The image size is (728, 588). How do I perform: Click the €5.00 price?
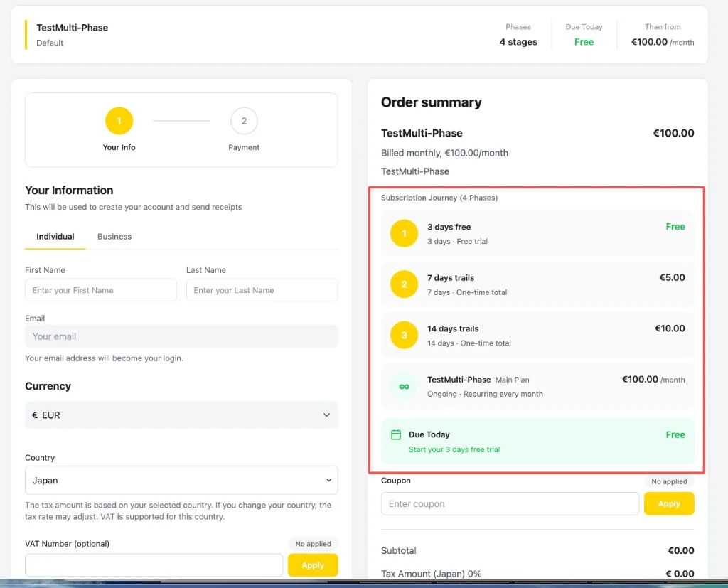click(x=672, y=277)
